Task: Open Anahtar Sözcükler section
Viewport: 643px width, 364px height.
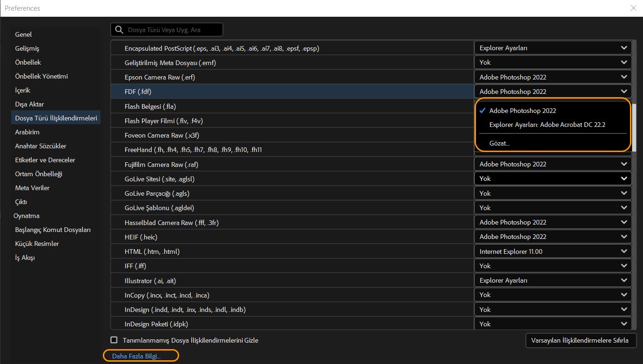Action: 40,146
